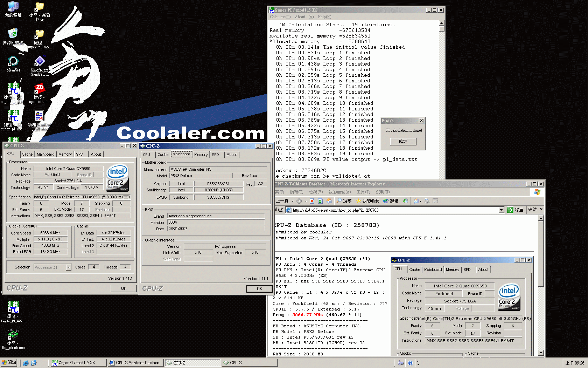Click the 移至 Go button in IE
The width and height of the screenshot is (588, 368).
(515, 210)
